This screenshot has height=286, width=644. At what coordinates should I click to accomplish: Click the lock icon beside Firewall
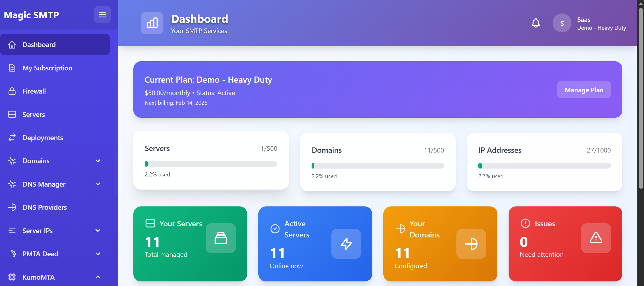click(12, 91)
